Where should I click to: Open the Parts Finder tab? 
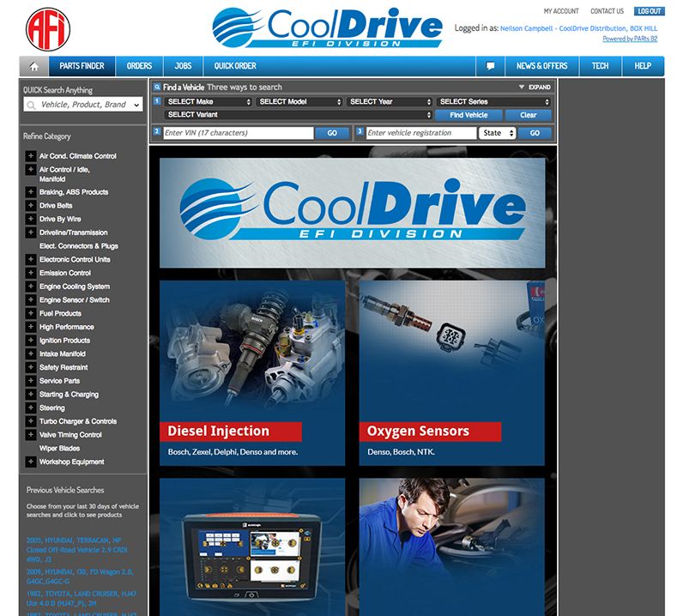click(x=82, y=66)
